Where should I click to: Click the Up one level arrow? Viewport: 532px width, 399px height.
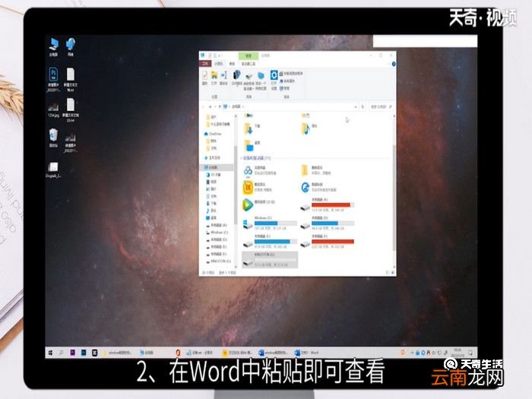pos(220,106)
